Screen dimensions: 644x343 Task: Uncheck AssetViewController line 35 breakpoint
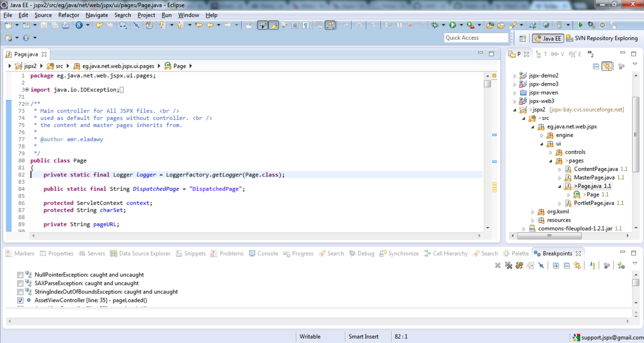pos(20,301)
